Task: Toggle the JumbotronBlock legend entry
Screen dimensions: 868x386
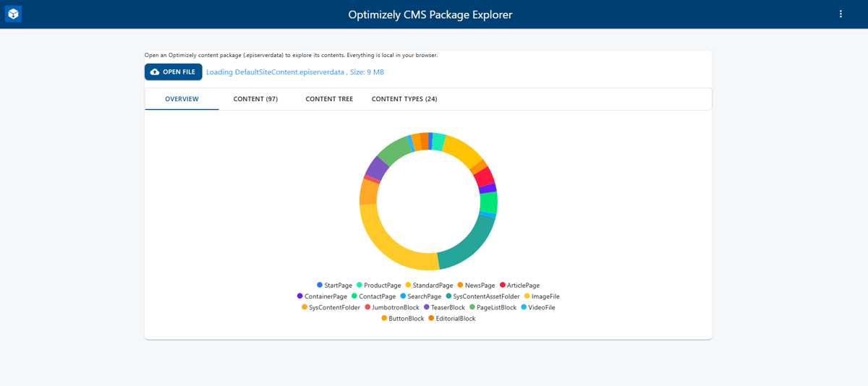Action: [393, 307]
